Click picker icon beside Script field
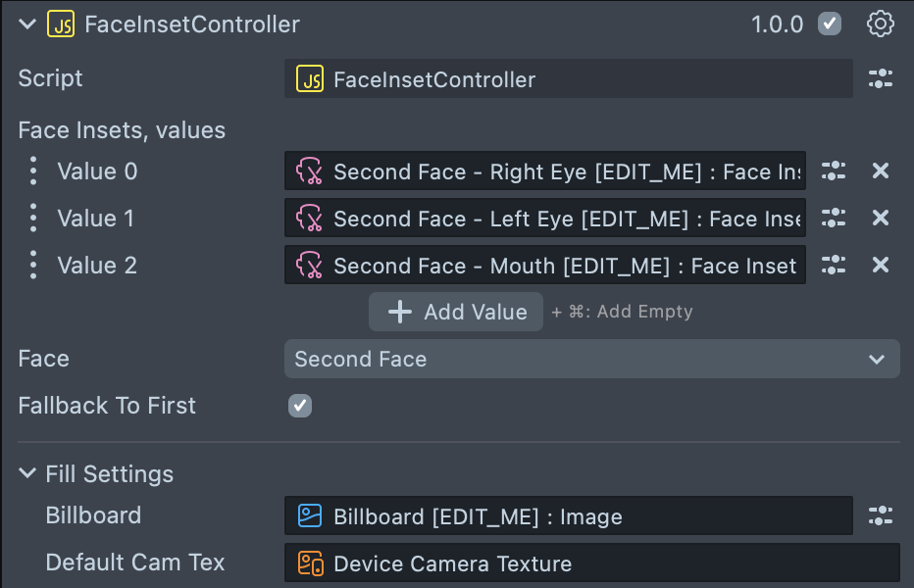This screenshot has width=914, height=588. [x=881, y=79]
